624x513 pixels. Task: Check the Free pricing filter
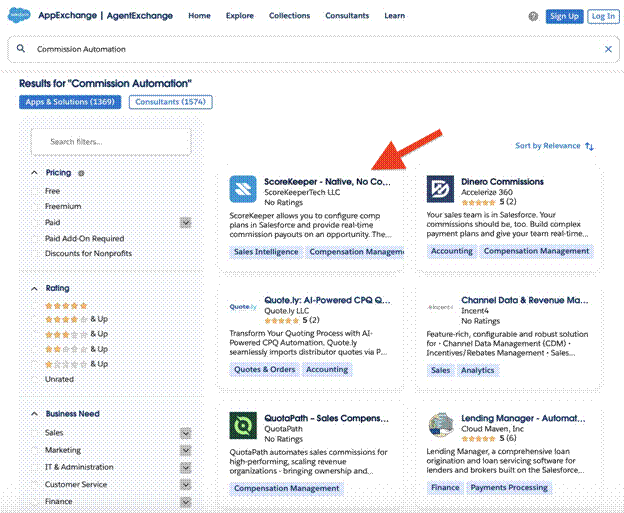click(38, 191)
